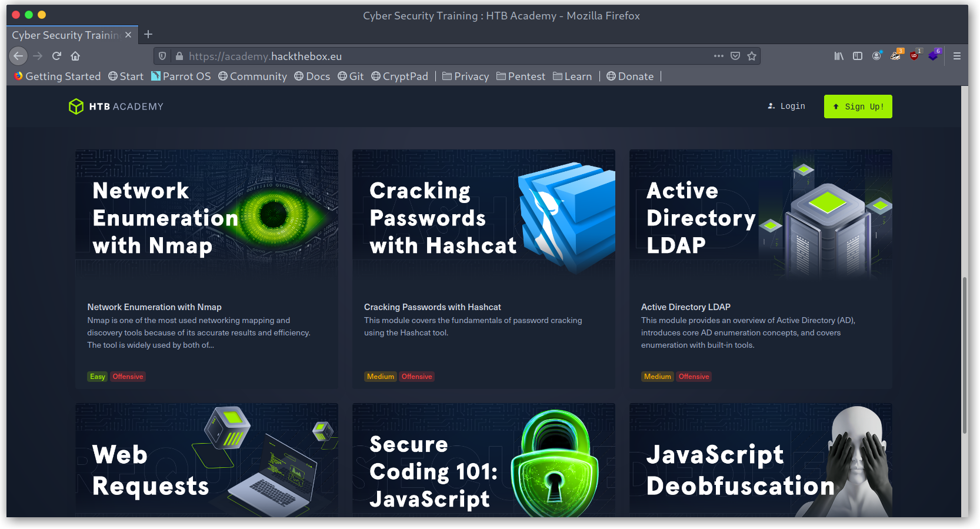This screenshot has width=980, height=529.
Task: Open the extension icon with orange badge
Action: (x=896, y=55)
